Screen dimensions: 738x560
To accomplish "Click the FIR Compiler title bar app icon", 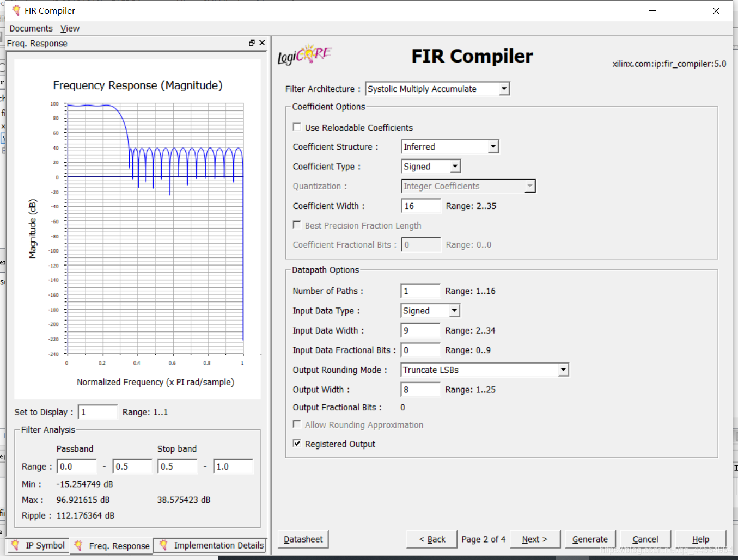I will [16, 10].
